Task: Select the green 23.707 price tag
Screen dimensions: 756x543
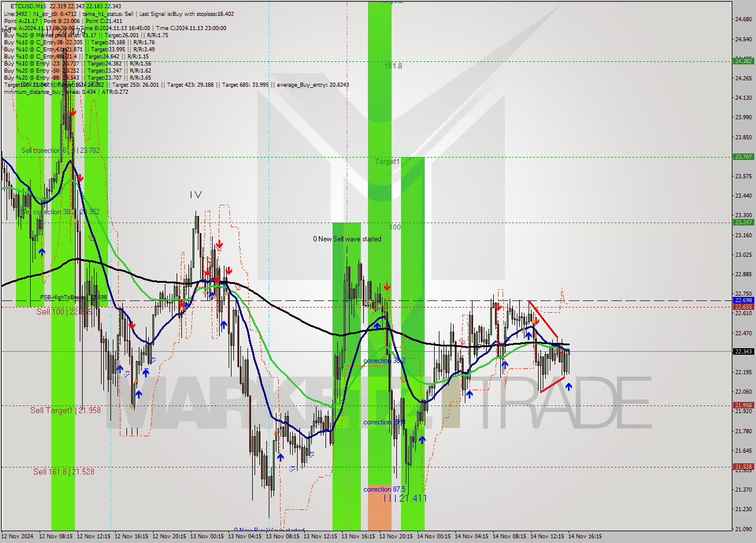Action: coord(743,156)
